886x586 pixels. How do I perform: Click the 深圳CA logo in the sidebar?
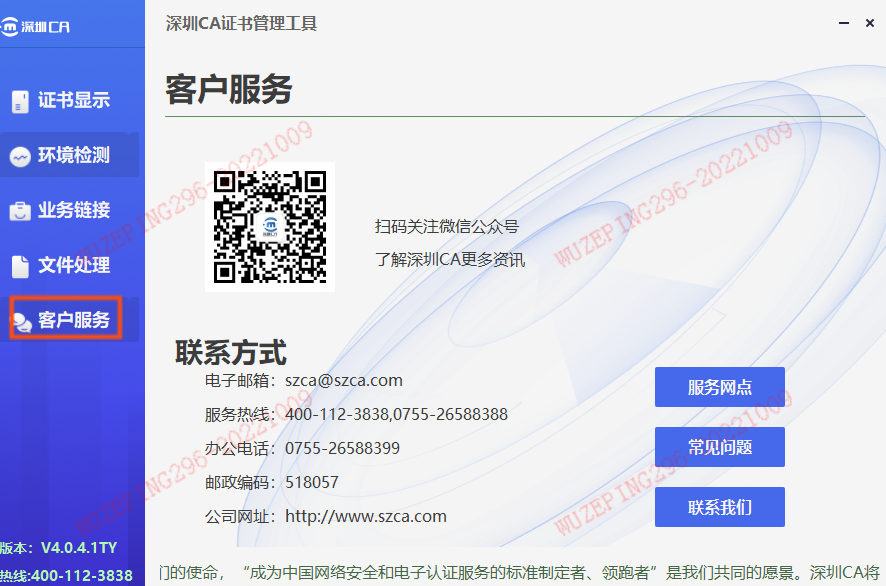36,27
